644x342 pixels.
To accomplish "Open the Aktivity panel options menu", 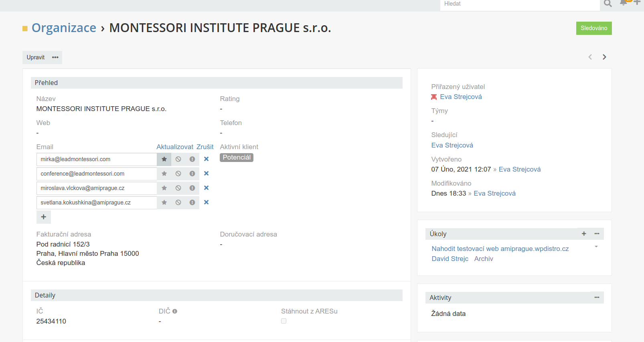I will pyautogui.click(x=597, y=297).
